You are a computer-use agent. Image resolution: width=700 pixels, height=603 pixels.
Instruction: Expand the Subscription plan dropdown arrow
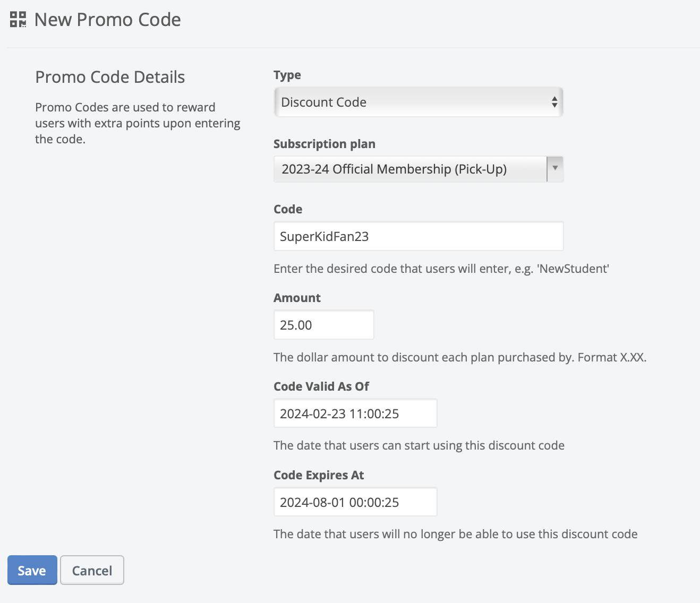click(555, 169)
